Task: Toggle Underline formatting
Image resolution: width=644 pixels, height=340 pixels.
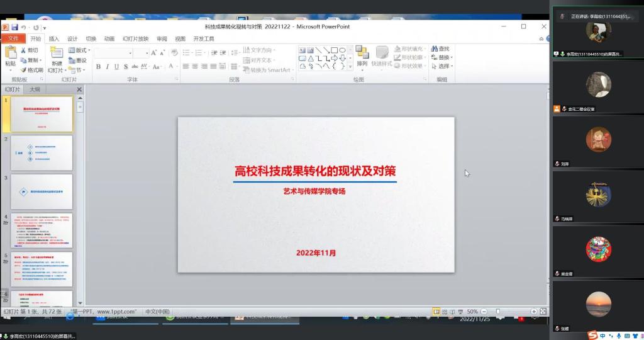Action: (117, 67)
